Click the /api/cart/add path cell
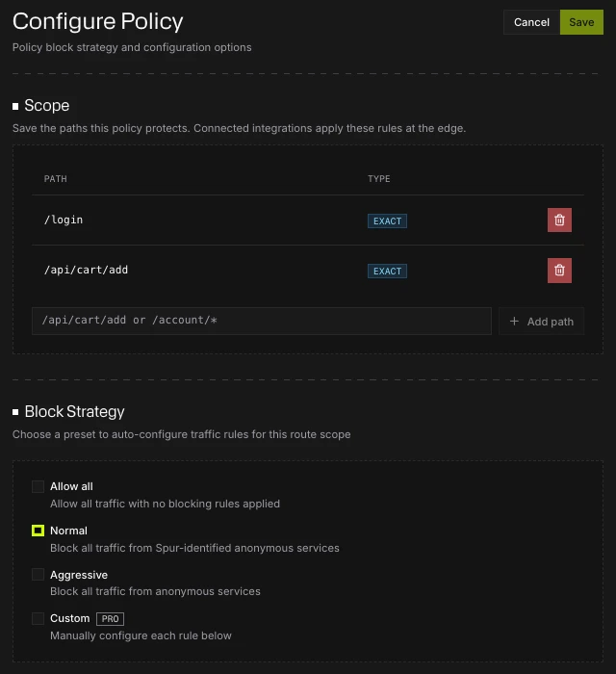The width and height of the screenshot is (616, 674). pos(86,270)
